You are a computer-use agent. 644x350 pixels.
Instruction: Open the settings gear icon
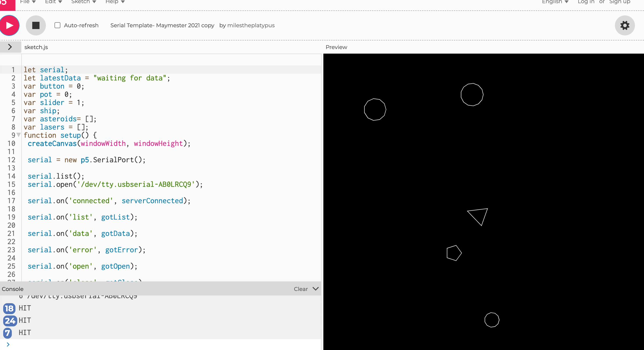[625, 26]
